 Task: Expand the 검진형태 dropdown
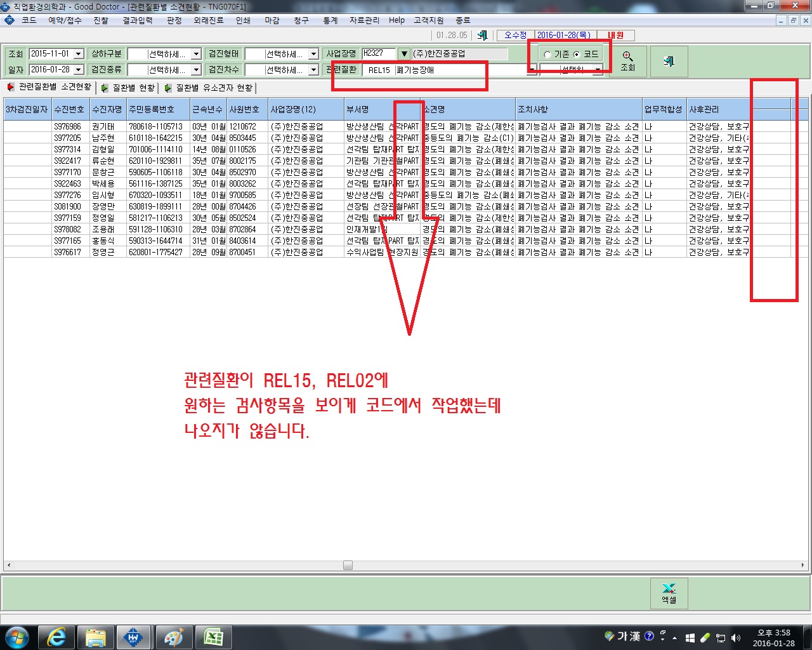[x=313, y=55]
